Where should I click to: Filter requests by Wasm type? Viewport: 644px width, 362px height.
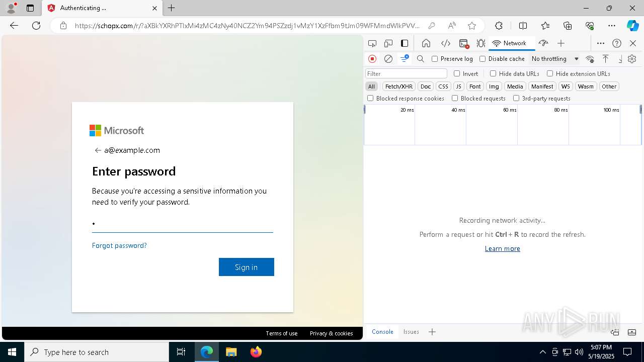586,86
